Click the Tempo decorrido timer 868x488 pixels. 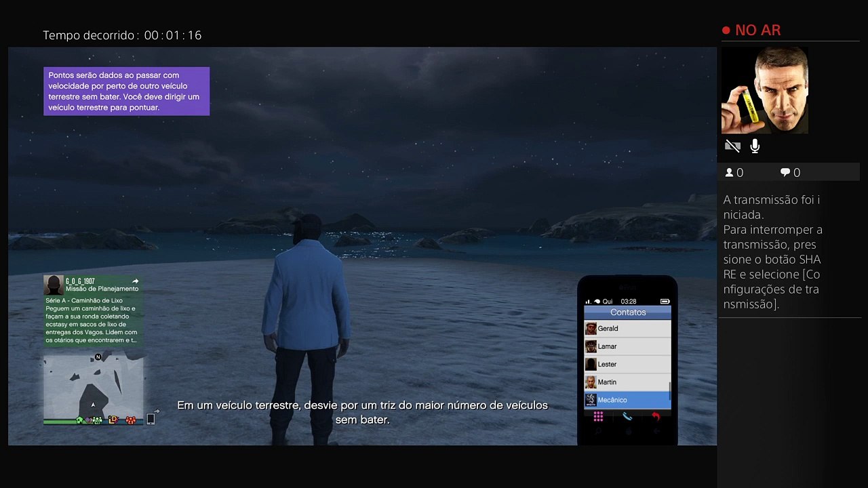[122, 35]
